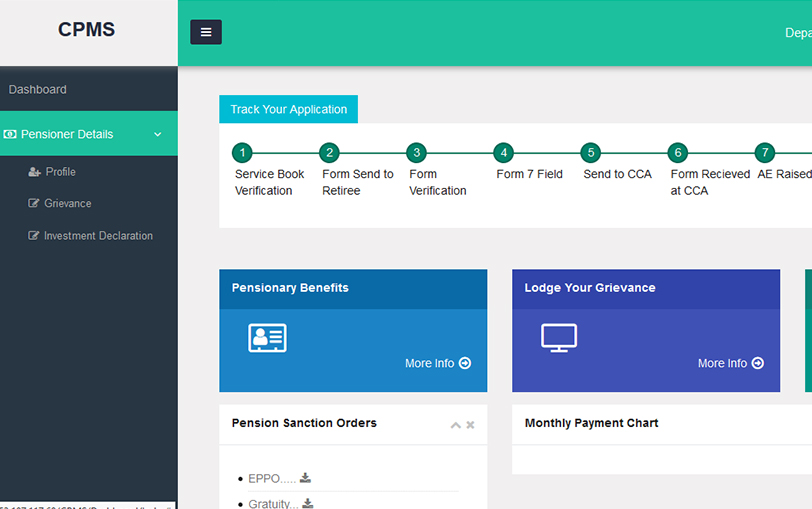
Task: Click the edit icon beside Investment Declaration
Action: coord(33,236)
